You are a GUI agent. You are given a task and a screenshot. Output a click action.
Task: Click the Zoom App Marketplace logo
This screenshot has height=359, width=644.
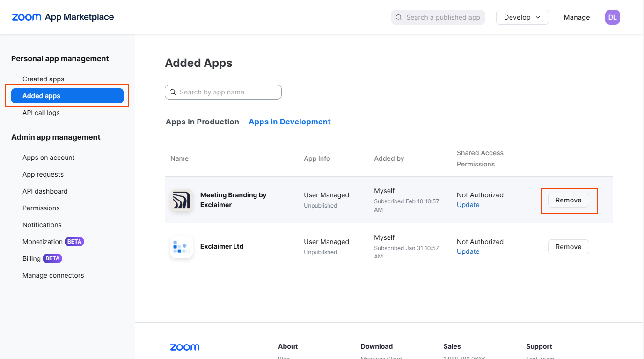[62, 17]
